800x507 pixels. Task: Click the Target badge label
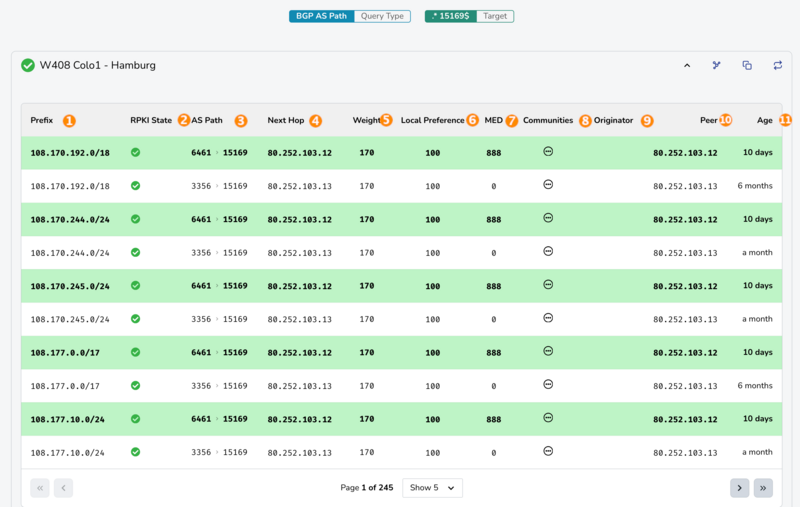coord(495,16)
